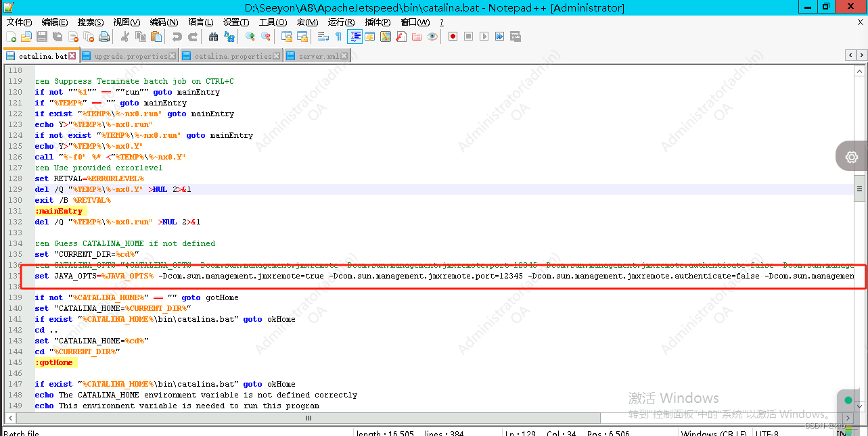
Task: Open the 工具(O) menu
Action: (x=273, y=22)
